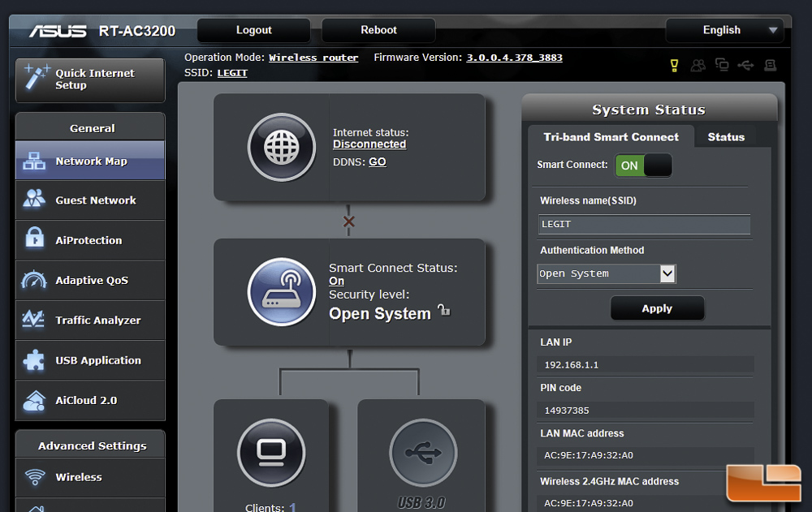Viewport: 812px width, 512px height.
Task: Expand Authentication Method Open System dropdown
Action: [x=607, y=274]
